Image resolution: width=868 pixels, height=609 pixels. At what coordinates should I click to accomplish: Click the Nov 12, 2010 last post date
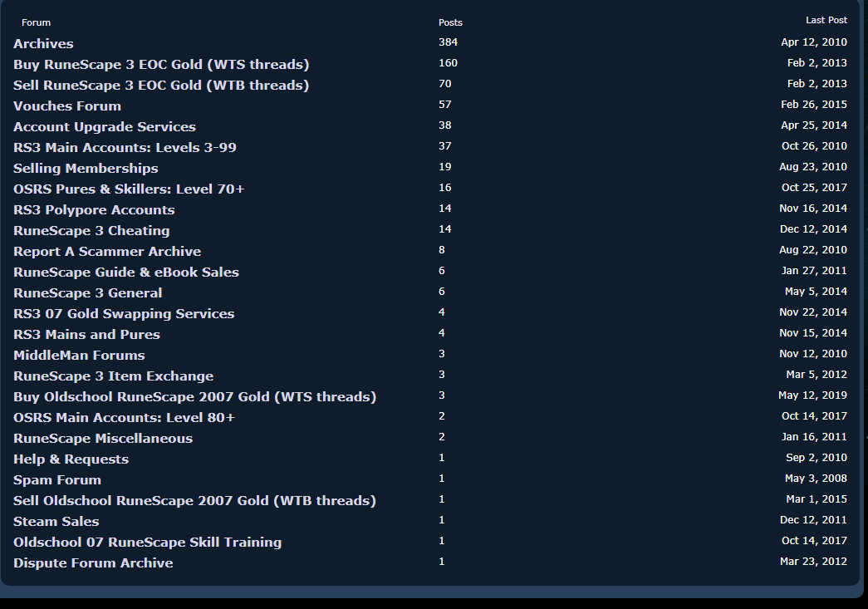pyautogui.click(x=813, y=354)
